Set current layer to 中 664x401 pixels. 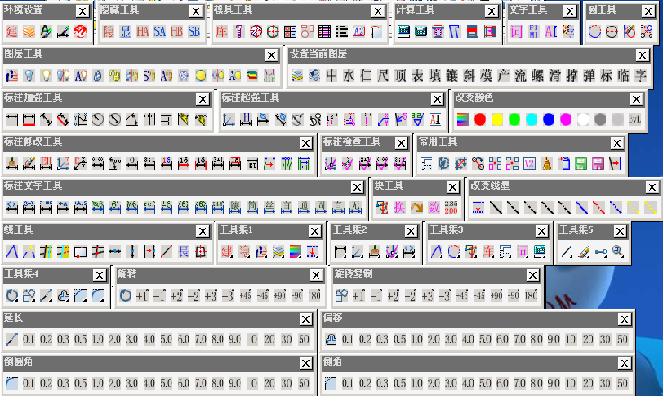[x=332, y=76]
